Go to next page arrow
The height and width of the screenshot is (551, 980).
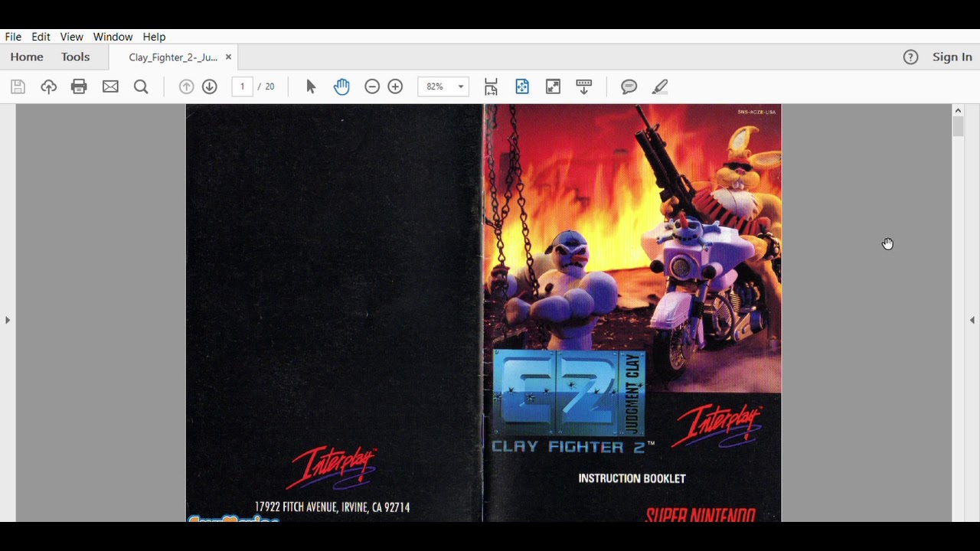coord(210,86)
